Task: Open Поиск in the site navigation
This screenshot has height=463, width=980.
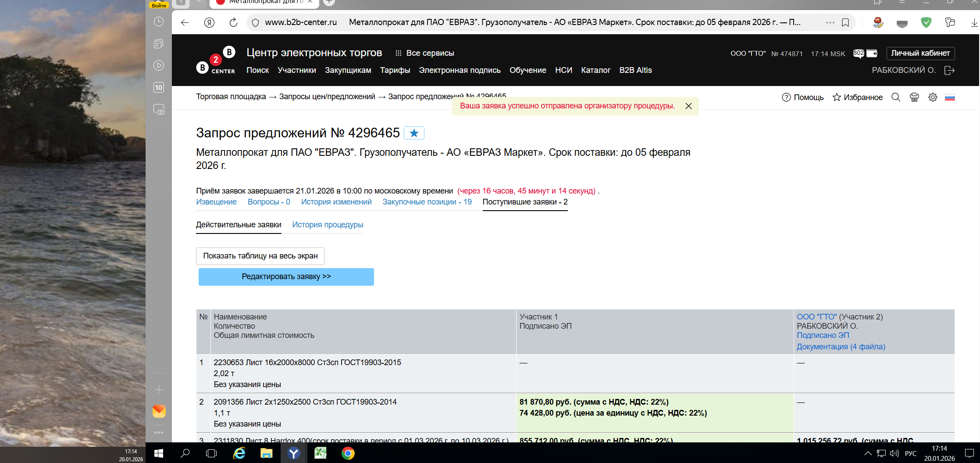Action: 258,70
